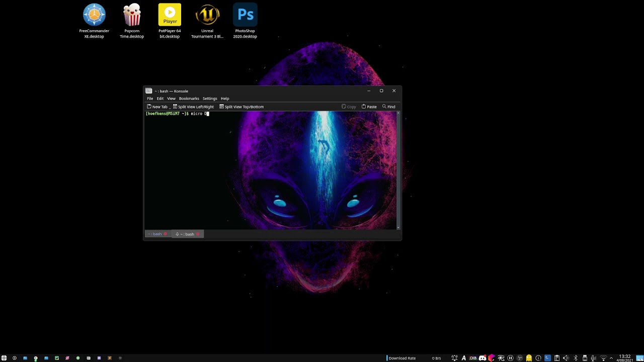This screenshot has height=362, width=644.
Task: Click the blue terminal tray icon
Action: [547, 358]
